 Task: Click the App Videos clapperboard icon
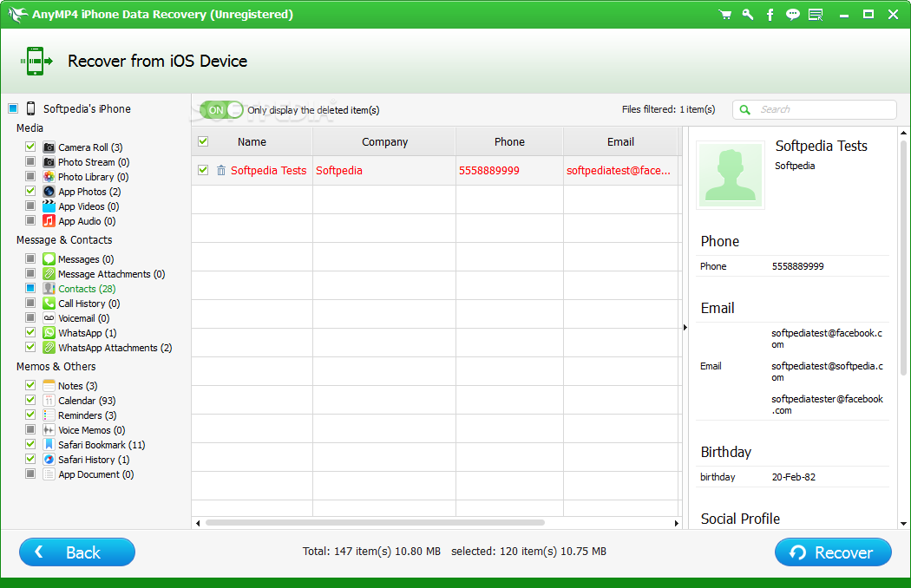[x=49, y=206]
